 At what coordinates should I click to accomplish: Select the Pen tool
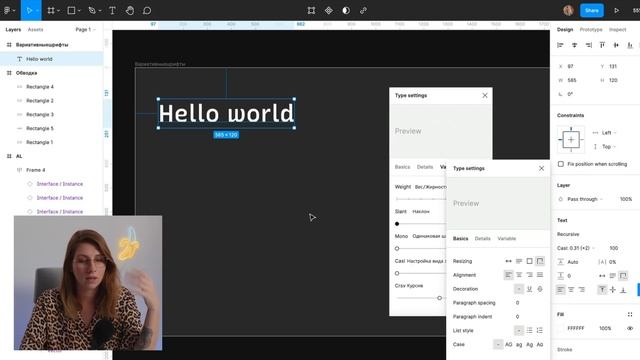[x=92, y=10]
